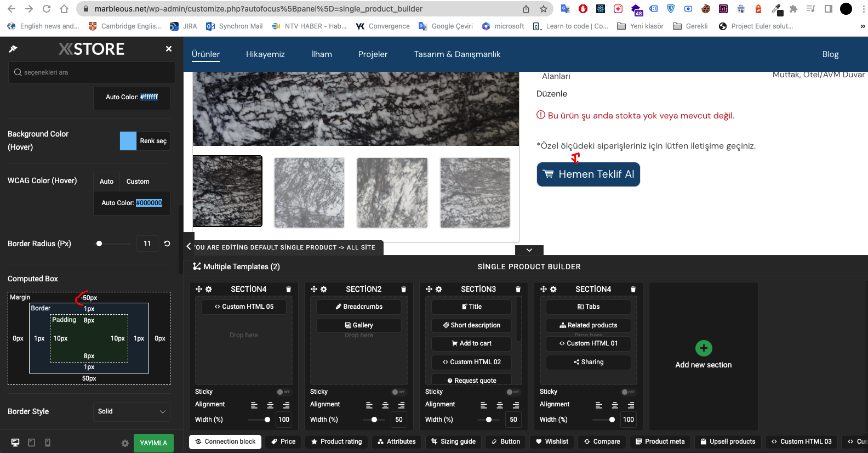
Task: Adjust SECTION2 Width slider
Action: (x=374, y=420)
